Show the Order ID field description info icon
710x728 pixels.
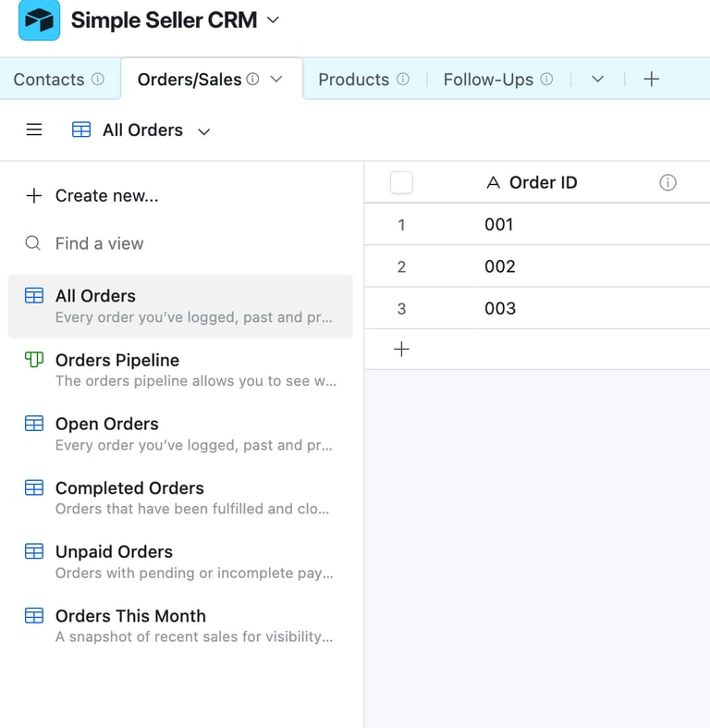[667, 182]
